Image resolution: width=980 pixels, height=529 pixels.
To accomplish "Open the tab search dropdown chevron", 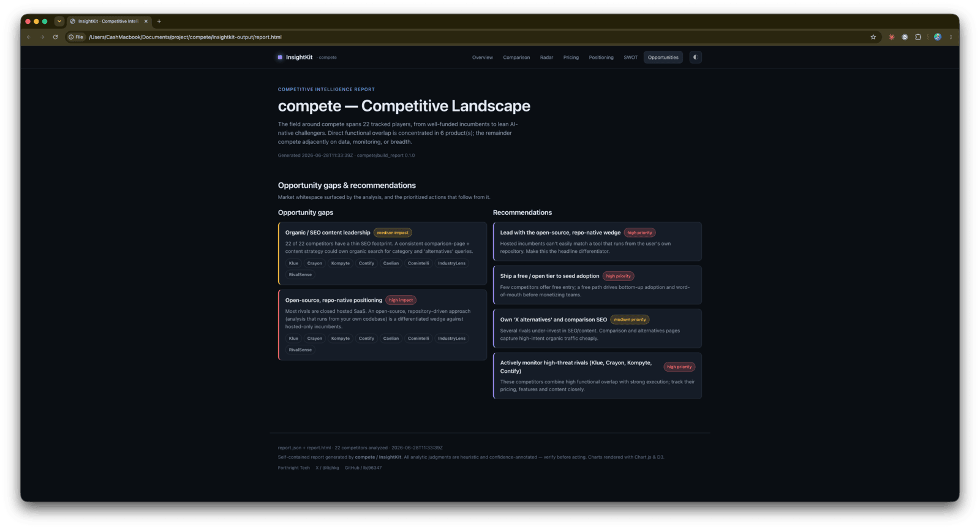I will click(x=59, y=21).
